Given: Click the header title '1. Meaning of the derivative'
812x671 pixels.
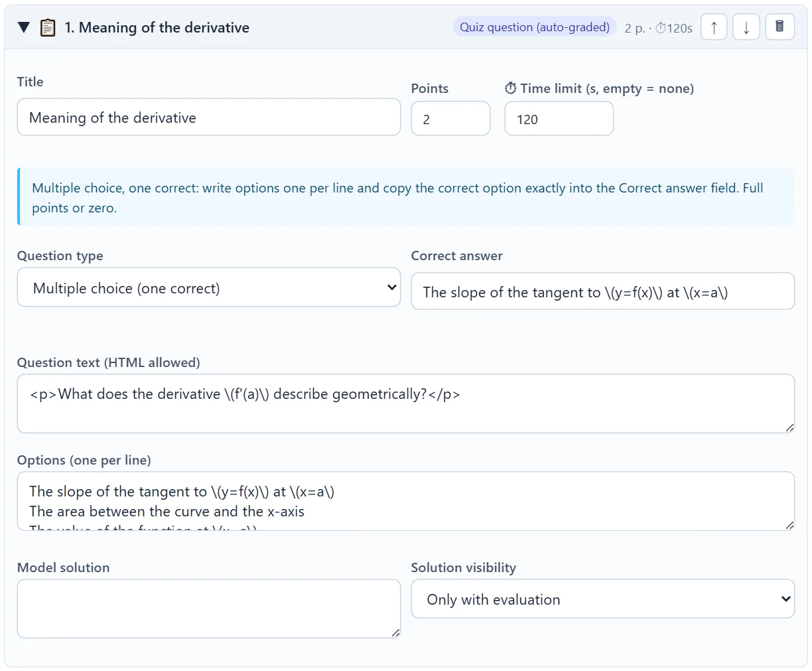Looking at the screenshot, I should [x=157, y=27].
